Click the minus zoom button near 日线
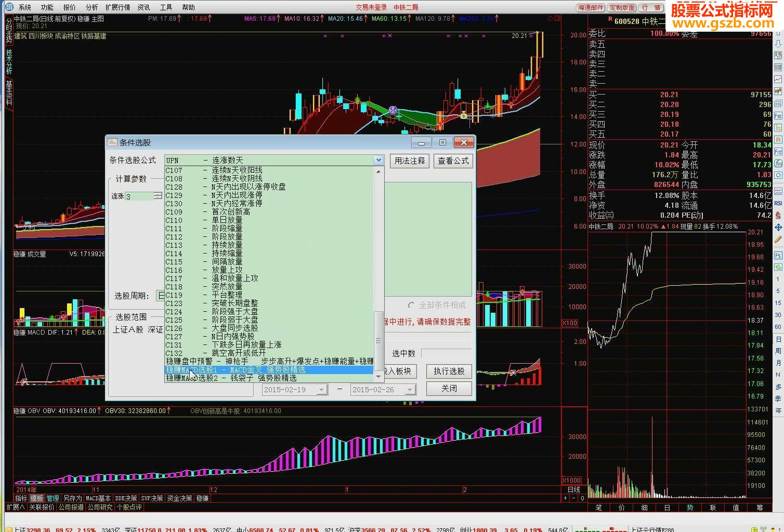 point(574,498)
